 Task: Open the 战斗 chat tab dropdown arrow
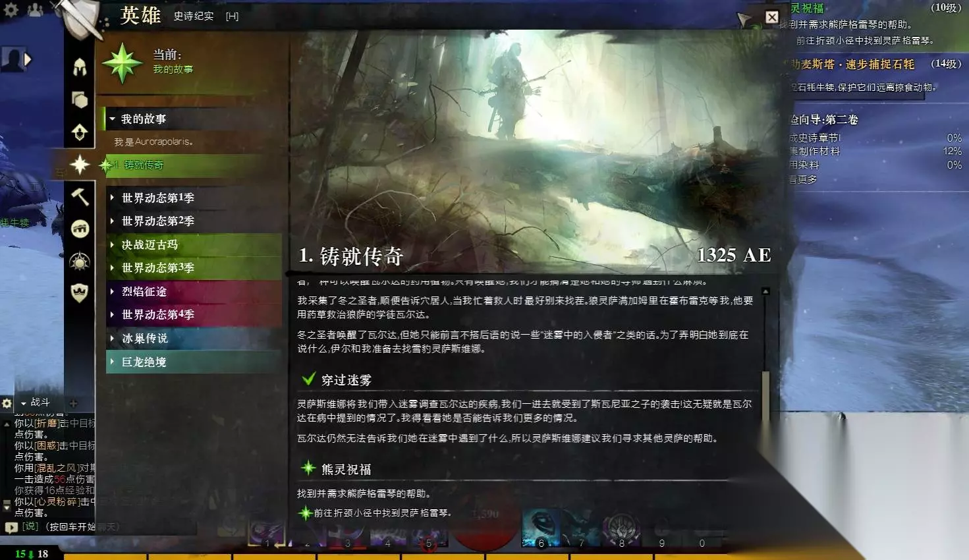[24, 403]
